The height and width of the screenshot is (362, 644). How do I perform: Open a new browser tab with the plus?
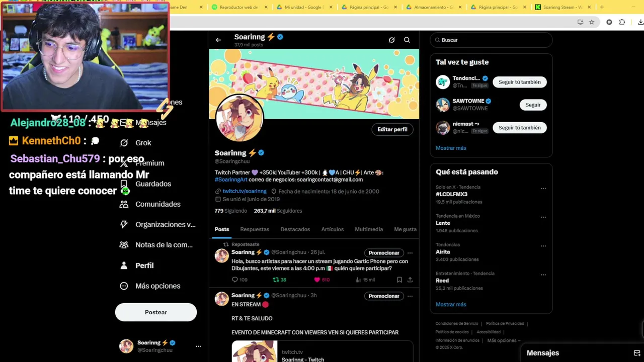602,7
